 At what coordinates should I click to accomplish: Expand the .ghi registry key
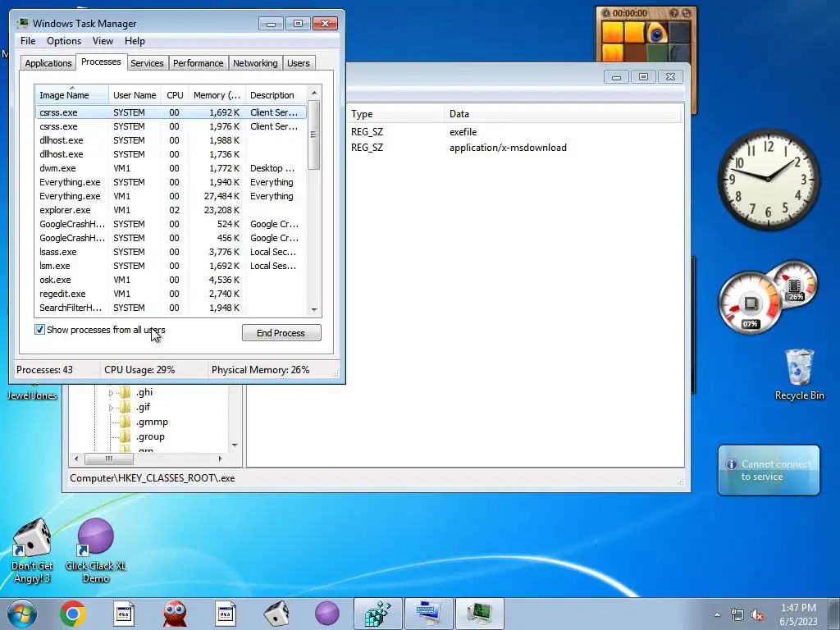(111, 393)
